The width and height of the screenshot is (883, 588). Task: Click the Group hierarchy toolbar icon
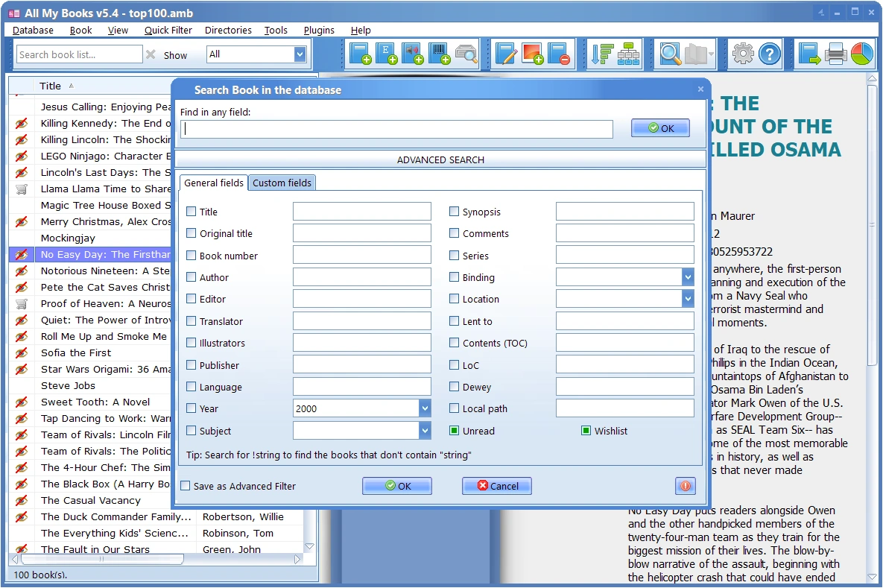[628, 54]
